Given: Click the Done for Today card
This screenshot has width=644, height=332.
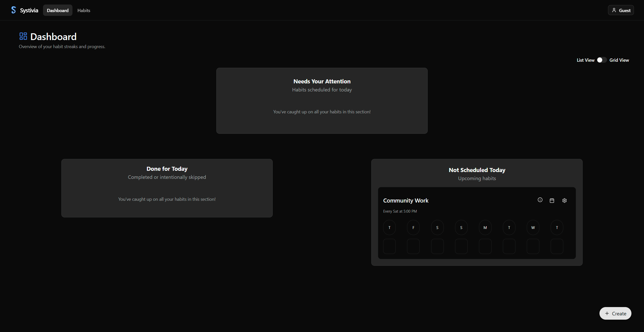Looking at the screenshot, I should click(x=167, y=188).
